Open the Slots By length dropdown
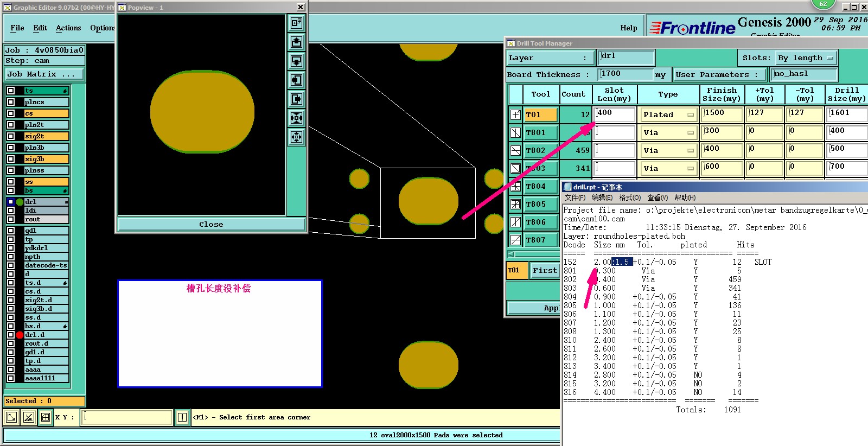The width and height of the screenshot is (868, 446). (x=805, y=58)
